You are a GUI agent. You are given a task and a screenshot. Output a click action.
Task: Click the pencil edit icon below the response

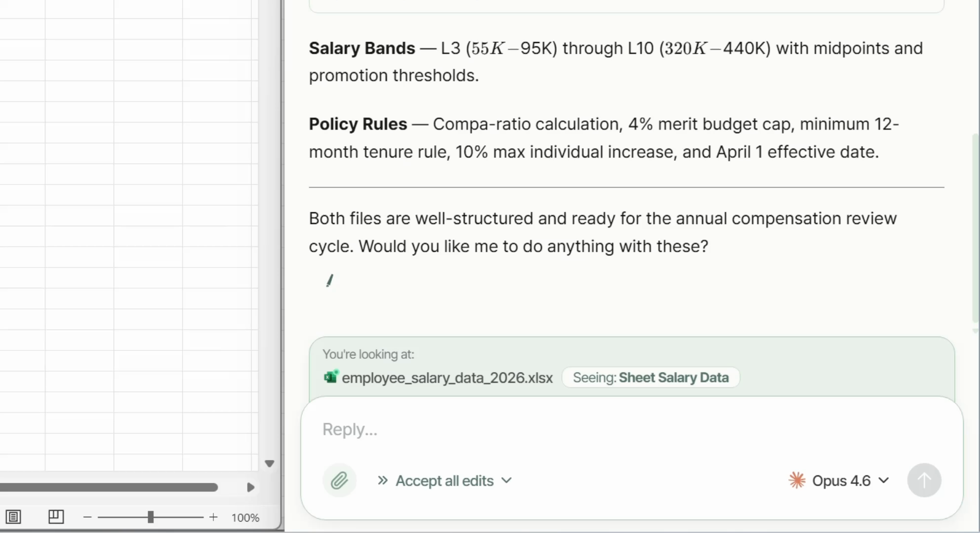330,280
